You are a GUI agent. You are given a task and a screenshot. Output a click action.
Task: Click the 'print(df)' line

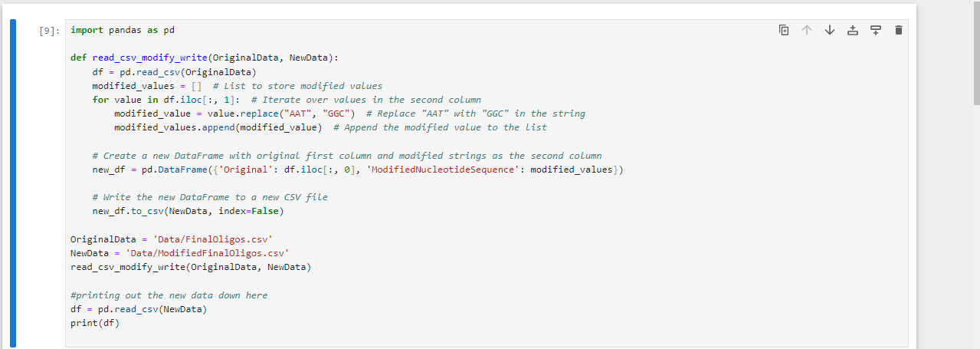[x=95, y=323]
